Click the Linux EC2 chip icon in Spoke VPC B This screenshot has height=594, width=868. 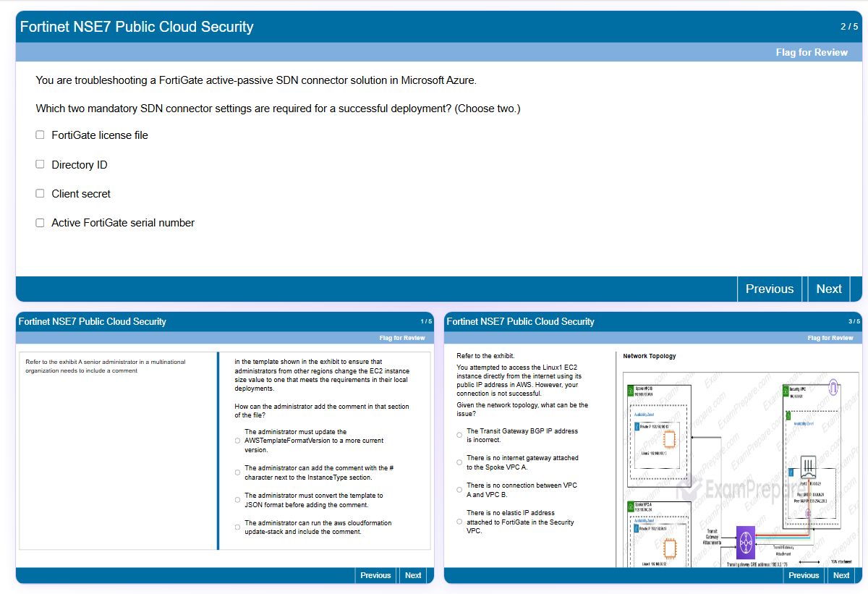(x=668, y=438)
